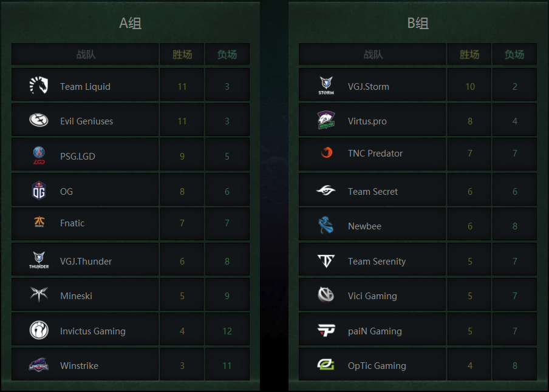549x392 pixels.
Task: Click the VGJ.Thunder team logo
Action: 39,260
